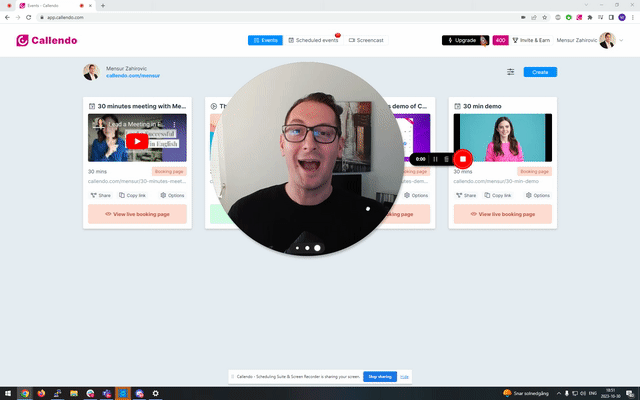Toggle the Chrome side panel
Screen dimensions: 640x400
(611, 17)
